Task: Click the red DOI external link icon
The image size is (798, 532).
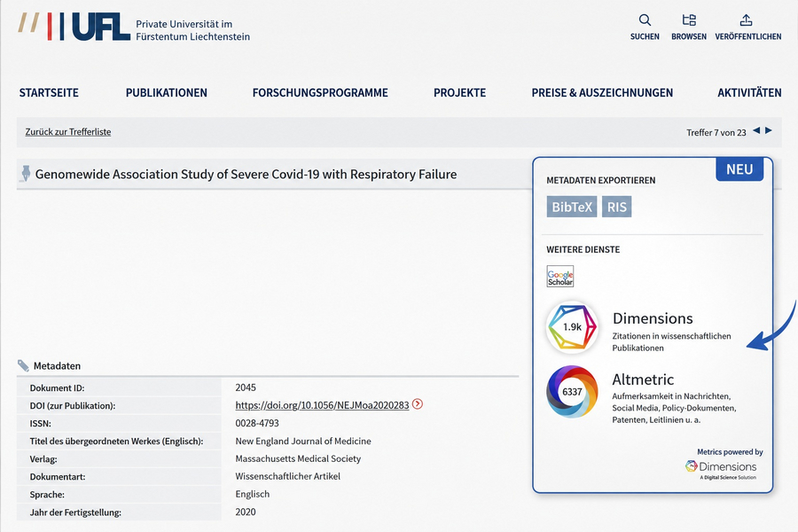Action: [x=418, y=404]
